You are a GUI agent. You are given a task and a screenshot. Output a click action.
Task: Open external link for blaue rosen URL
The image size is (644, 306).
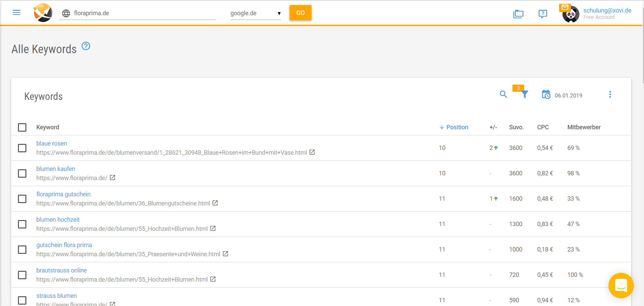pos(312,152)
